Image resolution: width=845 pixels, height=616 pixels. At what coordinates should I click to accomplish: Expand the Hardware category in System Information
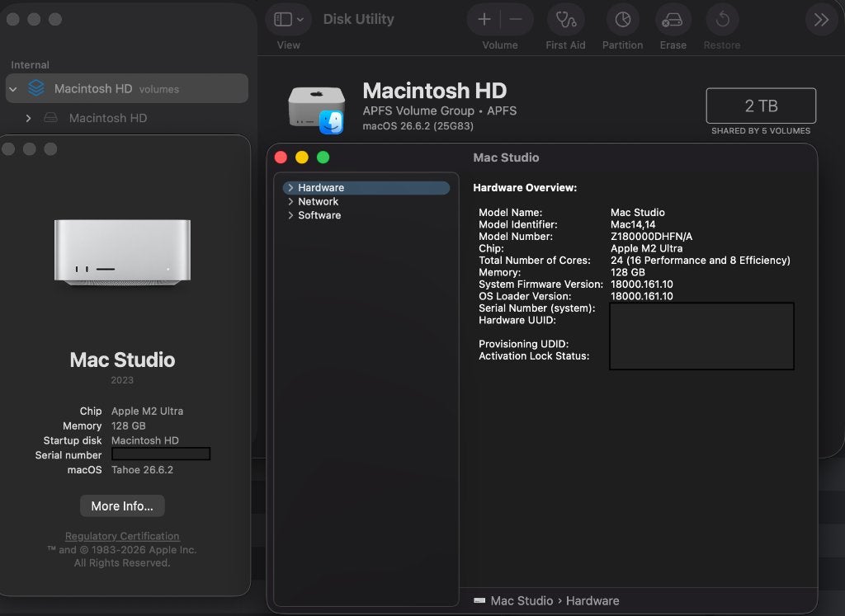click(290, 187)
